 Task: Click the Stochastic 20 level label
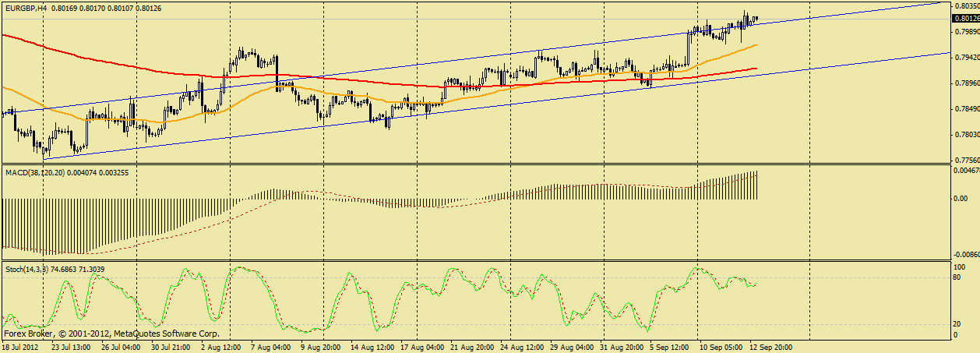tap(957, 324)
